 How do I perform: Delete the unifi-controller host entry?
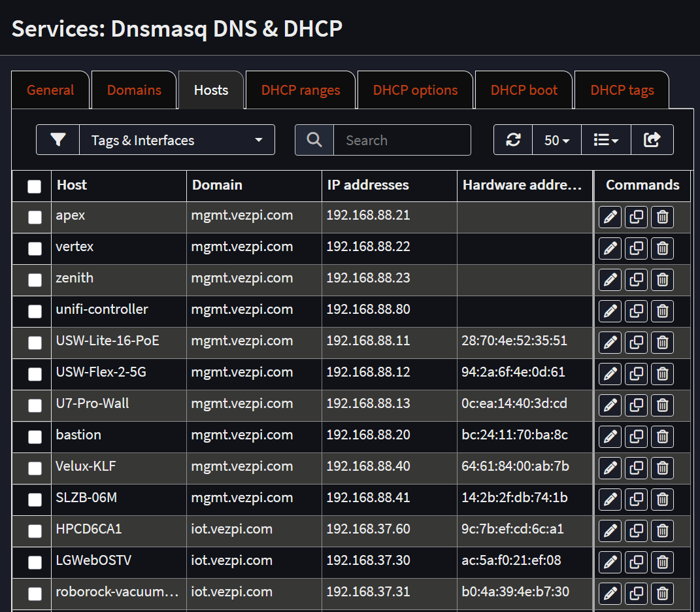point(662,311)
